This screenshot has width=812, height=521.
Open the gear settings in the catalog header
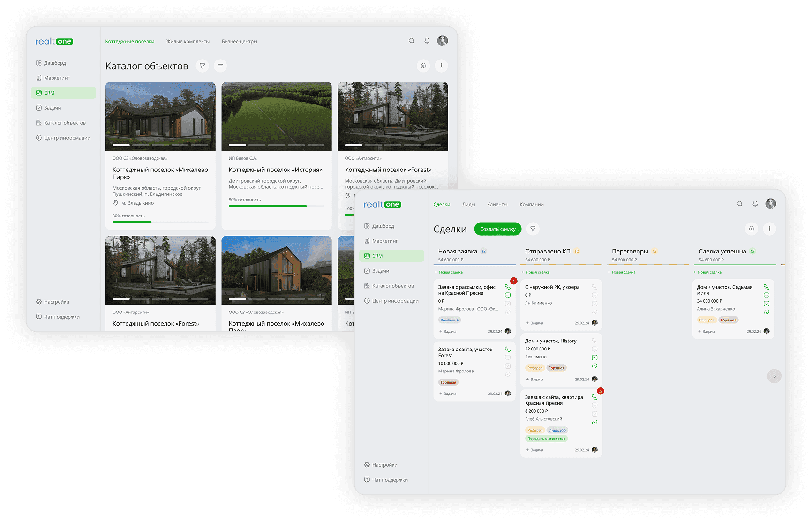click(423, 66)
